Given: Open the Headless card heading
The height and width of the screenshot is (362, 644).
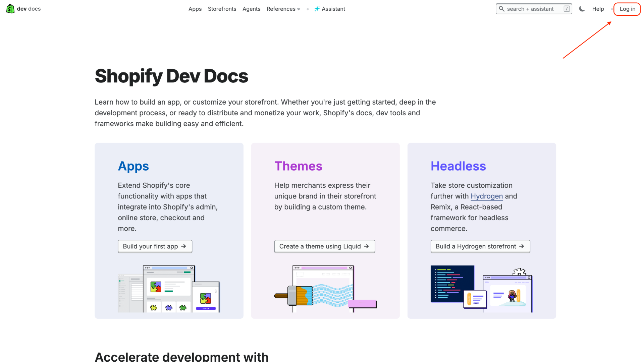Looking at the screenshot, I should tap(458, 166).
